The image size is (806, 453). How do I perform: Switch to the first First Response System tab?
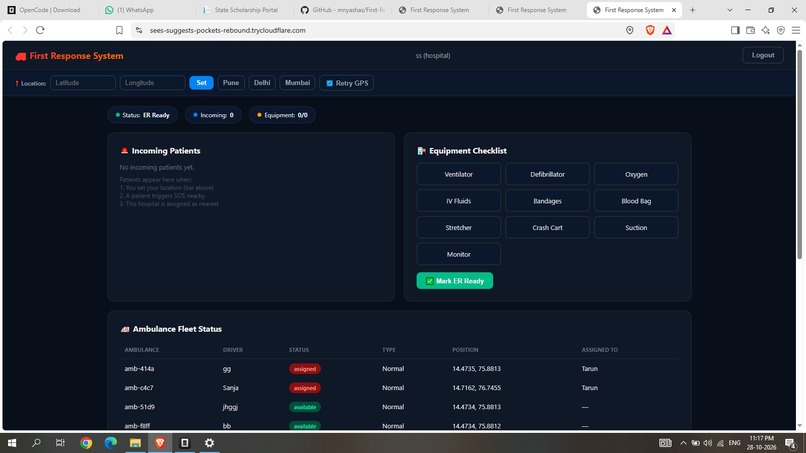(x=439, y=10)
